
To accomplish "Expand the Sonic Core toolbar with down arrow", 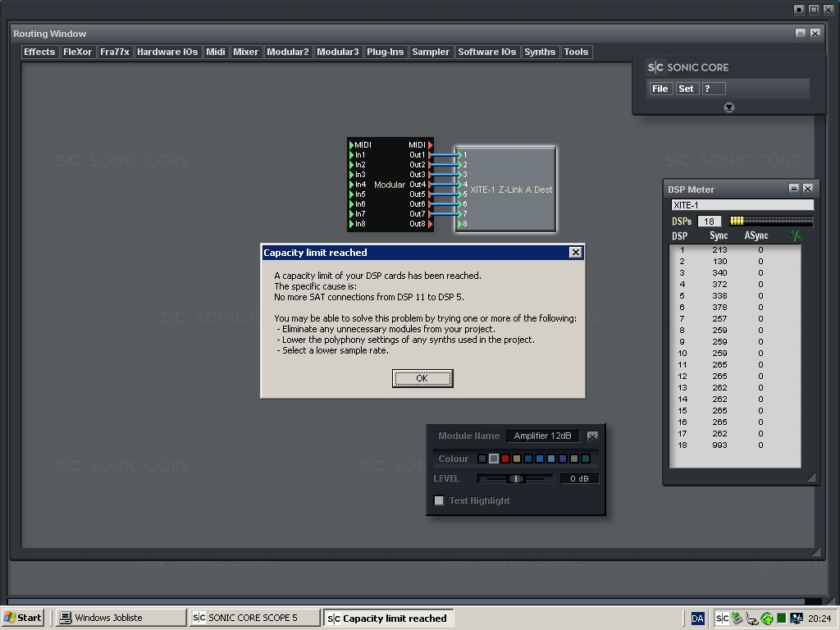I will 728,107.
